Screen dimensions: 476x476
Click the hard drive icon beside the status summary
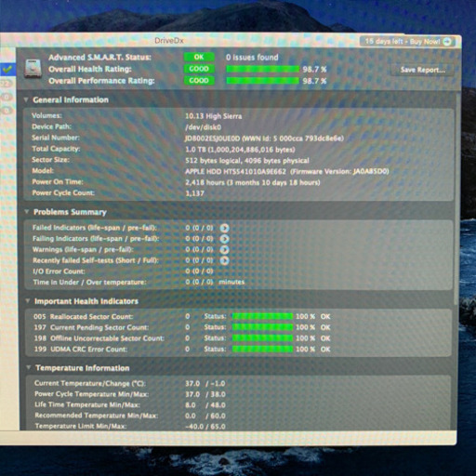point(33,69)
